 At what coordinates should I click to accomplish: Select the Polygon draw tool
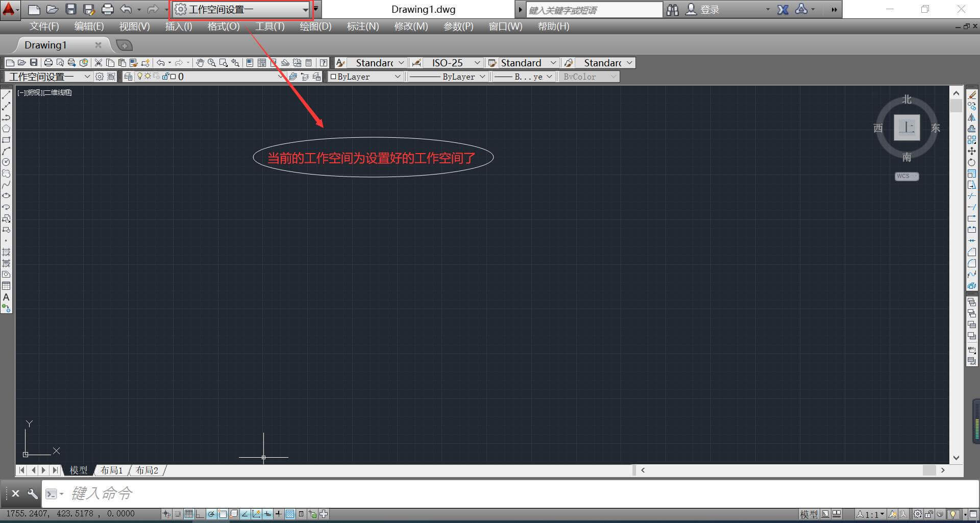[6, 128]
